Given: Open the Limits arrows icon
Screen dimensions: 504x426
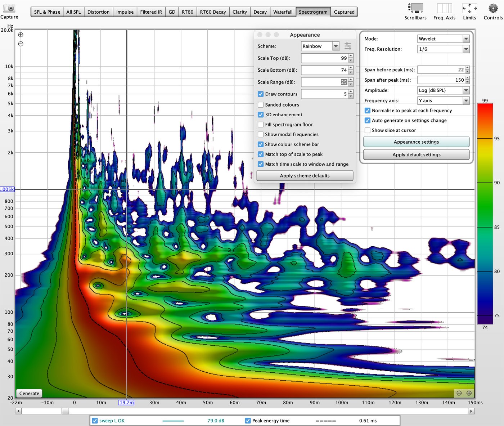Looking at the screenshot, I should [x=469, y=8].
